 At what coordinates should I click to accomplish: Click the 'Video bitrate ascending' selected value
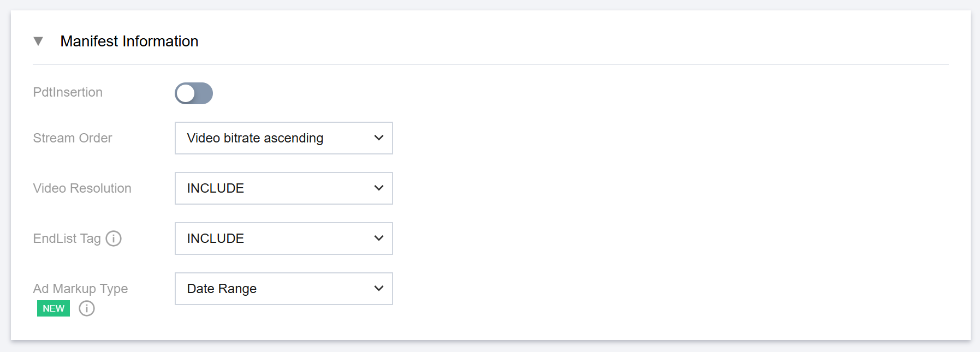click(x=255, y=138)
